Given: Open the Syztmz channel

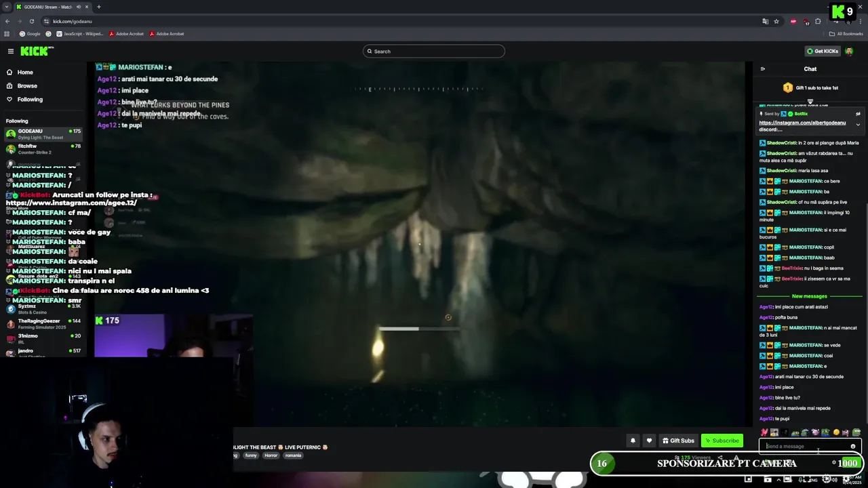Looking at the screenshot, I should (43, 309).
